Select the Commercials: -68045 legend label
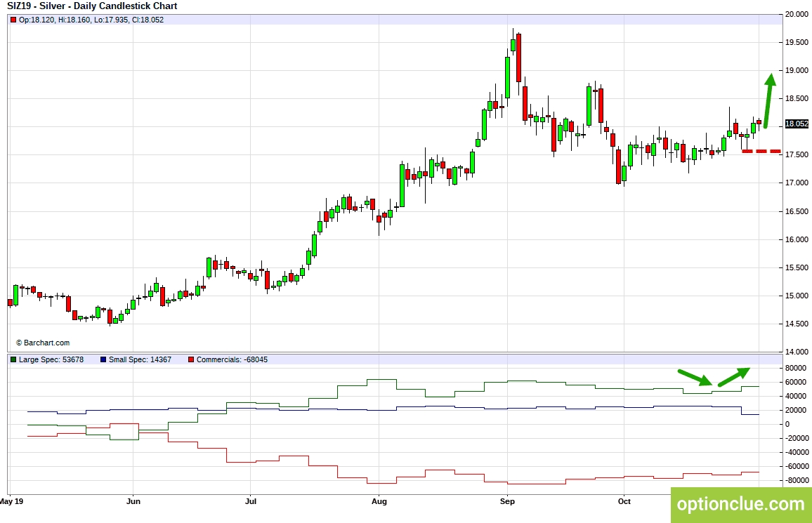 tap(232, 359)
